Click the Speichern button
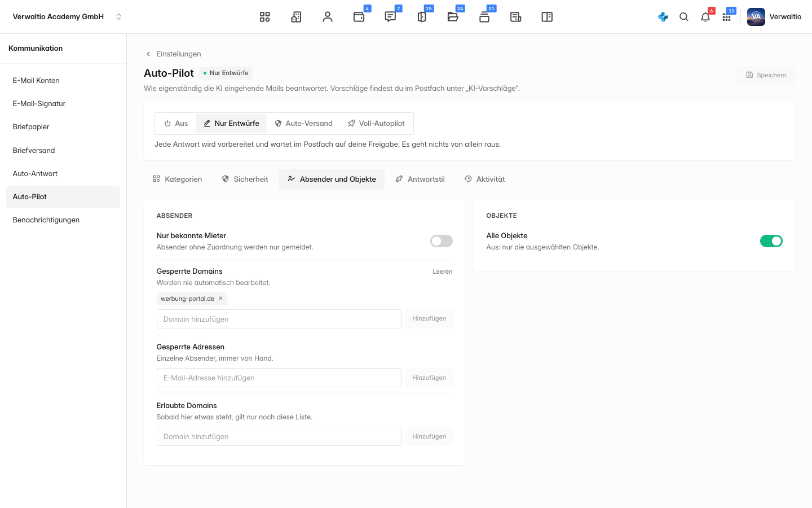The image size is (812, 508). click(x=766, y=75)
